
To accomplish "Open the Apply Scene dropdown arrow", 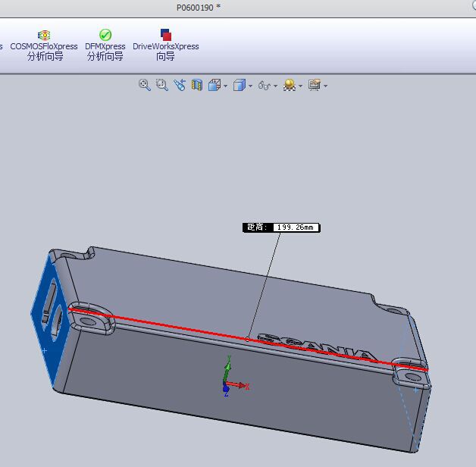I will pos(301,86).
